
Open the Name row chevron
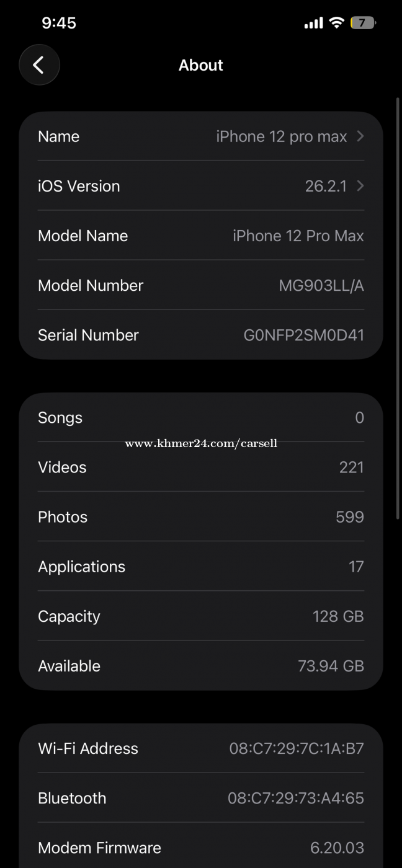(360, 136)
